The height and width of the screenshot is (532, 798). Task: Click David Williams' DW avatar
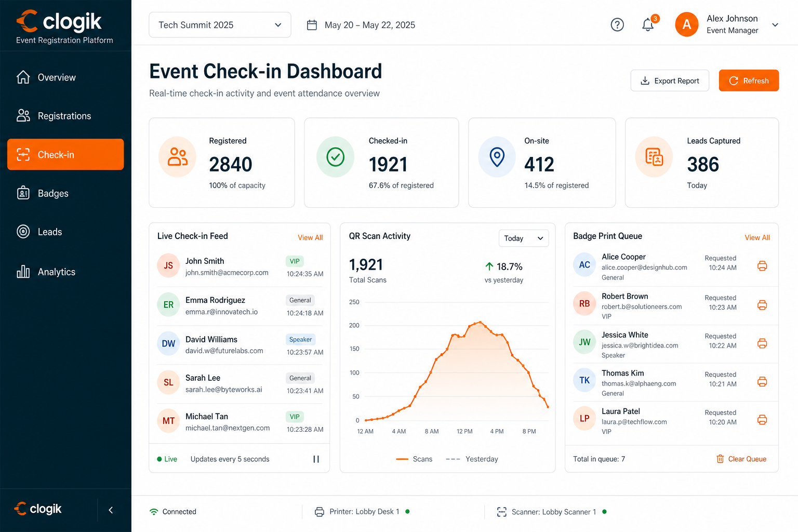[x=168, y=343]
